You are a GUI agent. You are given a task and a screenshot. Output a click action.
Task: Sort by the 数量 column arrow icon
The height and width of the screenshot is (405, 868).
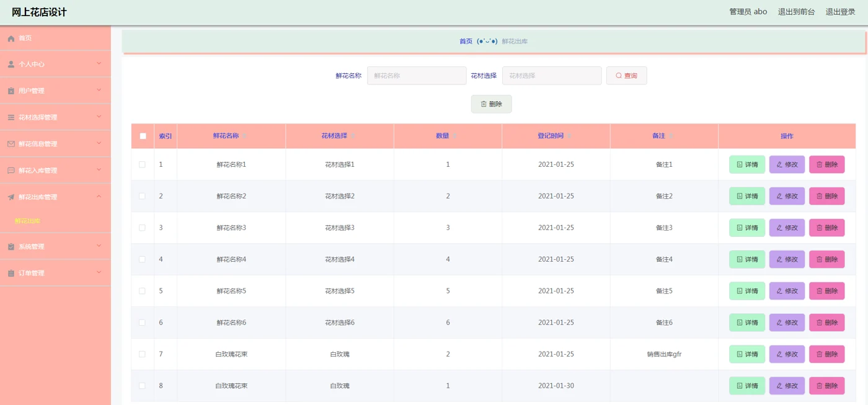pos(454,136)
